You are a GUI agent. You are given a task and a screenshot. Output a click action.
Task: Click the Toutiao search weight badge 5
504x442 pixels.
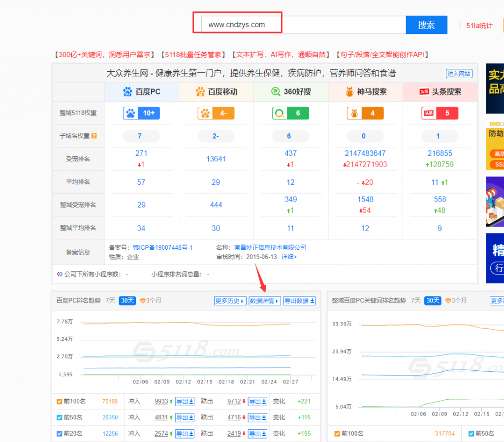[x=440, y=113]
